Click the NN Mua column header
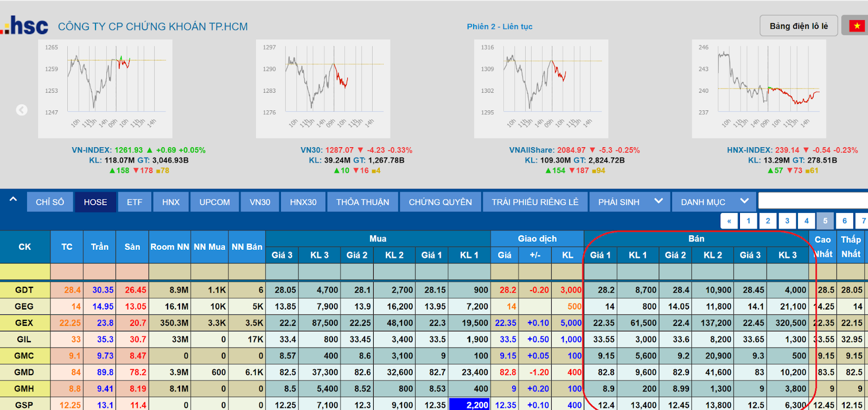 (x=209, y=247)
